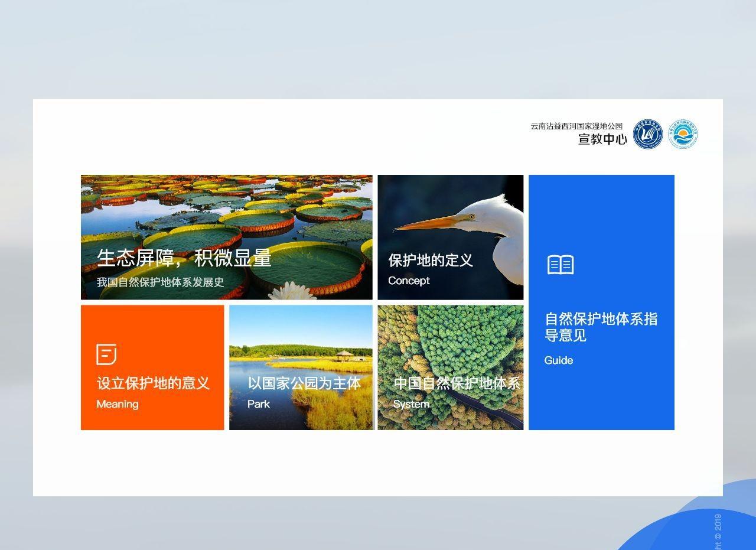756x550 pixels.
Task: Click the Park label
Action: click(259, 404)
